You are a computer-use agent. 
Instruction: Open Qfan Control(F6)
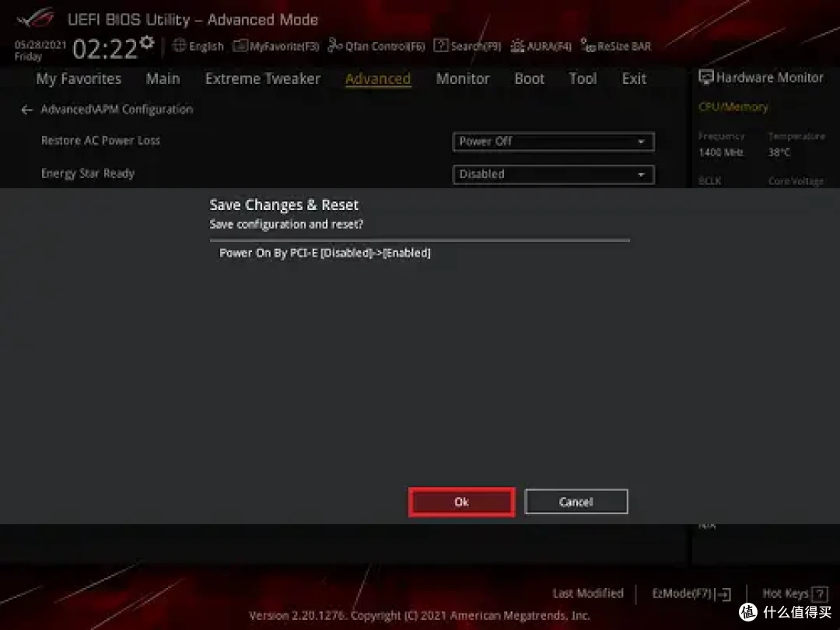click(x=376, y=46)
